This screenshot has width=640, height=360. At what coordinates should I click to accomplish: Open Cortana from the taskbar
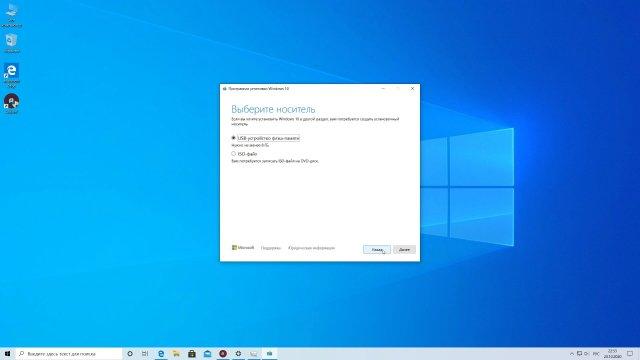130,353
